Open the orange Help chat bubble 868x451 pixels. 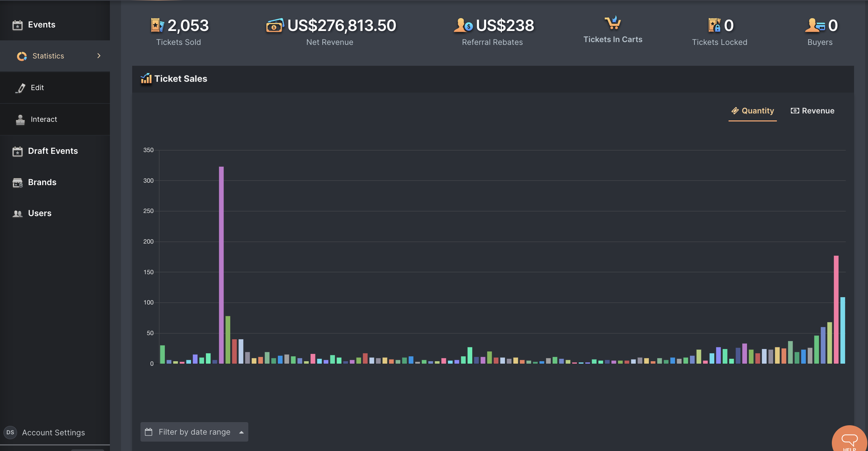(850, 440)
